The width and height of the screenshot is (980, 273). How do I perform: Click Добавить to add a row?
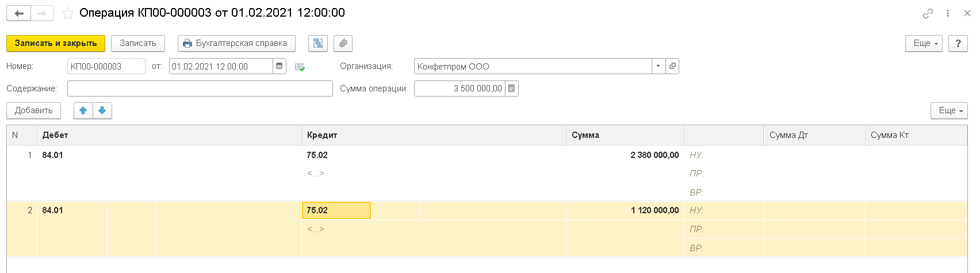(x=34, y=110)
